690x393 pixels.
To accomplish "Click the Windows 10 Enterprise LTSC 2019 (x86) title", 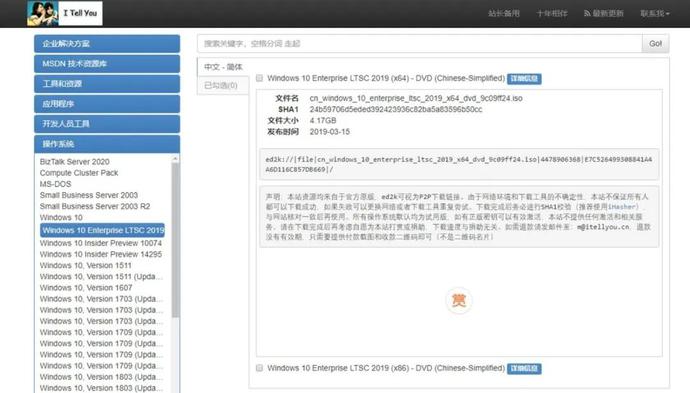I will coord(386,367).
